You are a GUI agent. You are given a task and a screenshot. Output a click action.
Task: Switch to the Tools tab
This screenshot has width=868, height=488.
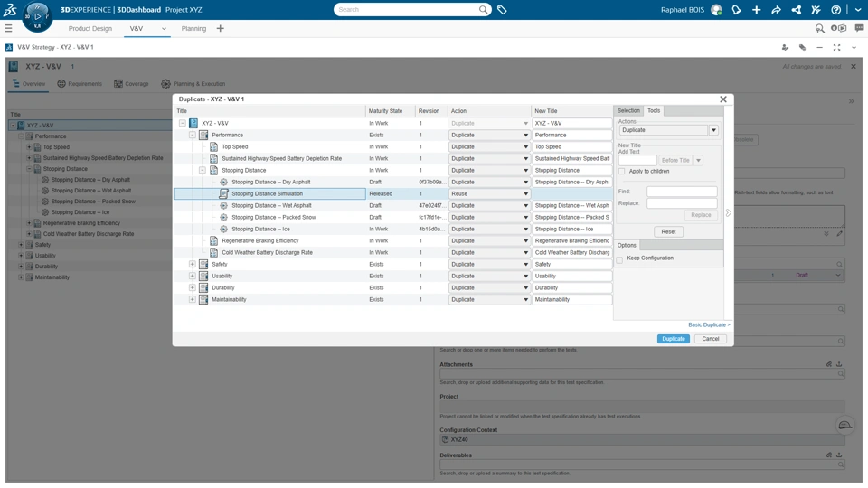[x=654, y=110]
